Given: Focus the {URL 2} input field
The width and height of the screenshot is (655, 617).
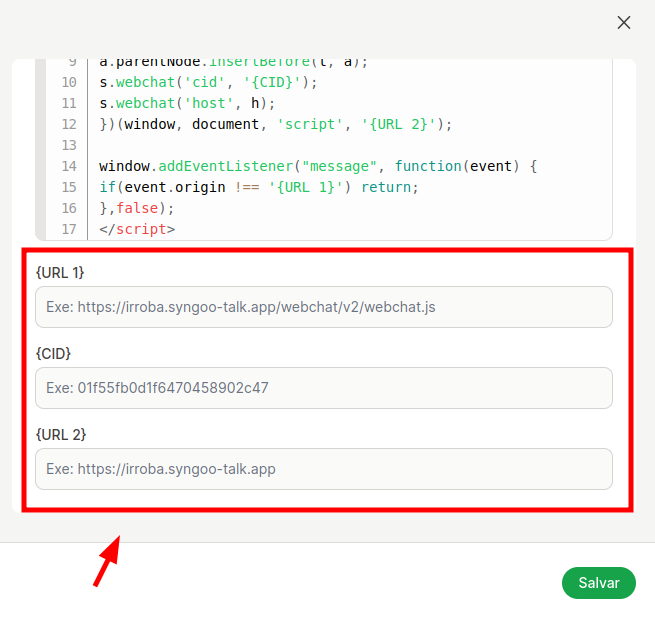Looking at the screenshot, I should [x=324, y=469].
